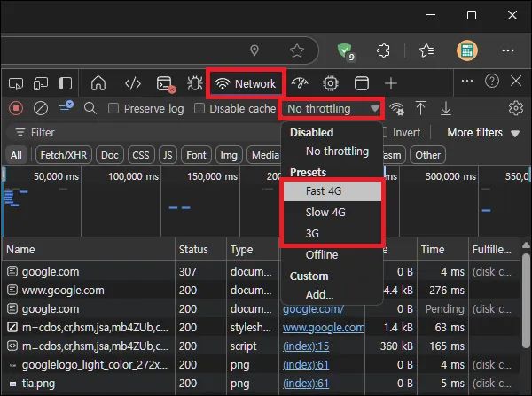Open the Elements tab code icon
Viewport: 532px width, 396px height.
tap(133, 83)
